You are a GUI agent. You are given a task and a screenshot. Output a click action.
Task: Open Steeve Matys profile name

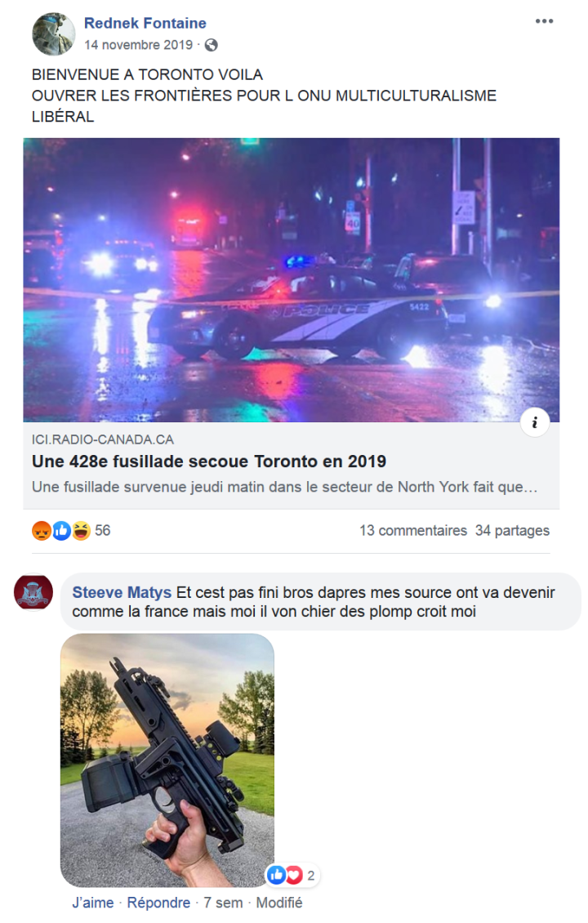122,592
